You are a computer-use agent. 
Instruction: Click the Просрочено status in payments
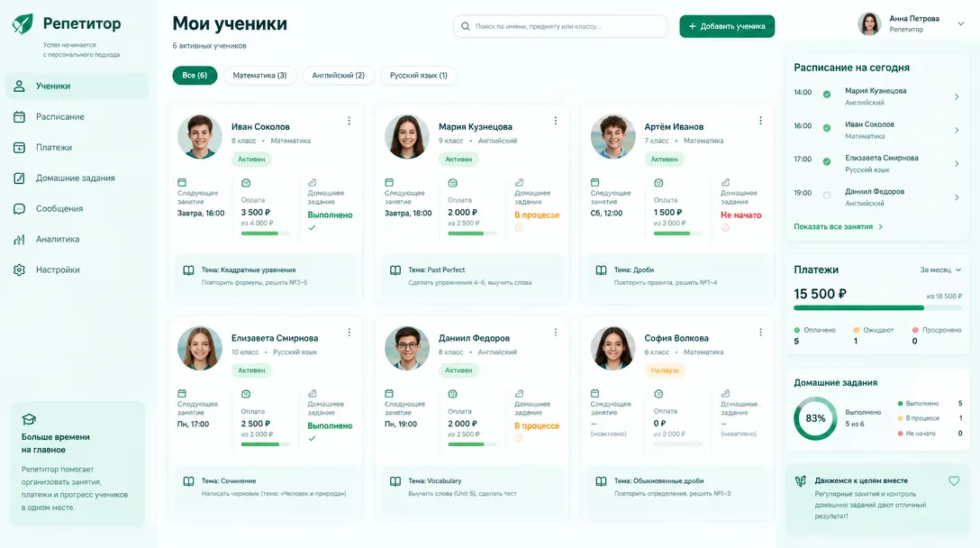937,330
